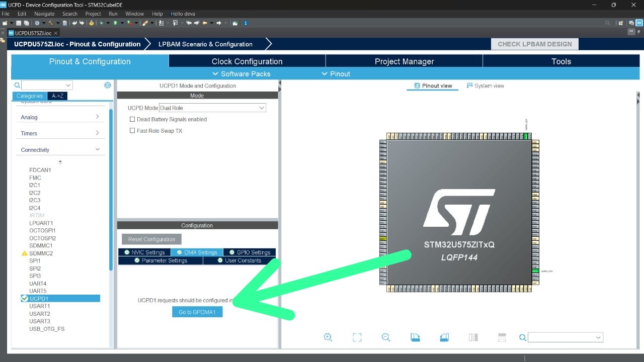The image size is (644, 362).
Task: Rotate the chip counterclockwise
Action: point(444,337)
